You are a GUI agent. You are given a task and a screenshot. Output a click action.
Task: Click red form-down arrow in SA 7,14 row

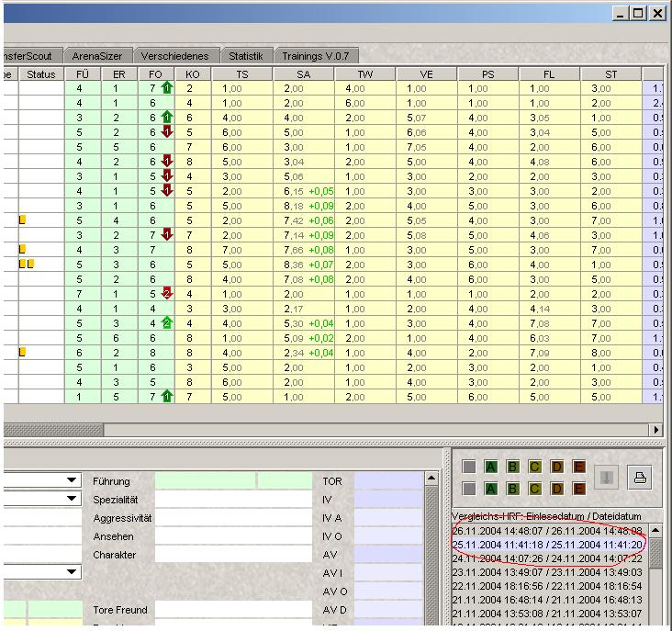[167, 235]
